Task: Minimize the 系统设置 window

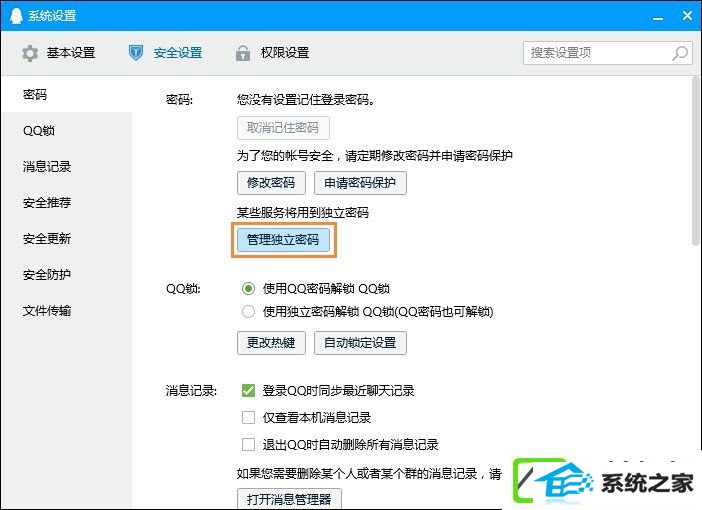Action: coord(658,17)
